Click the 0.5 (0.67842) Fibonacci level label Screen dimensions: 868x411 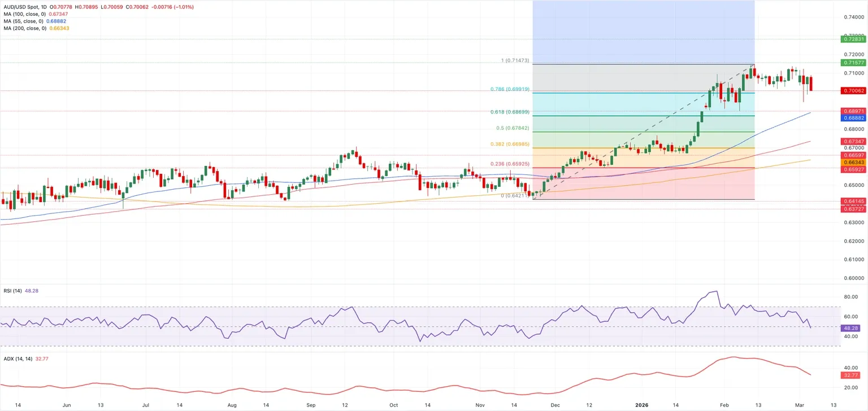coord(513,128)
